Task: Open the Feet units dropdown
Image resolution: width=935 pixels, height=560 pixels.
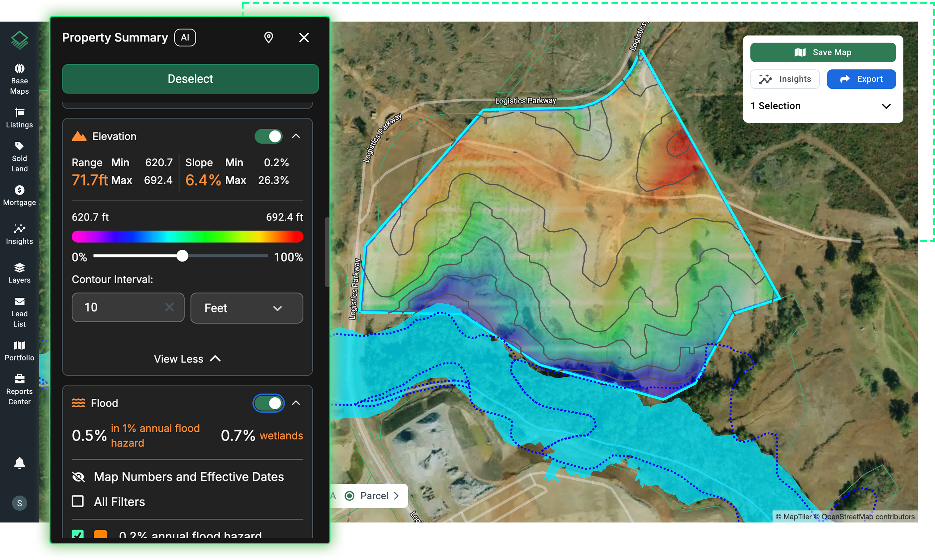Action: 246,308
